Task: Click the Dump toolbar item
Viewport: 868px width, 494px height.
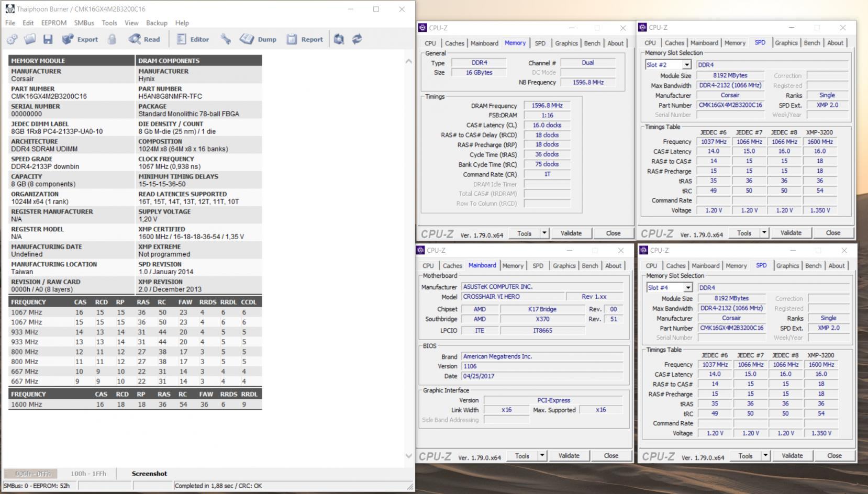Action: tap(259, 39)
